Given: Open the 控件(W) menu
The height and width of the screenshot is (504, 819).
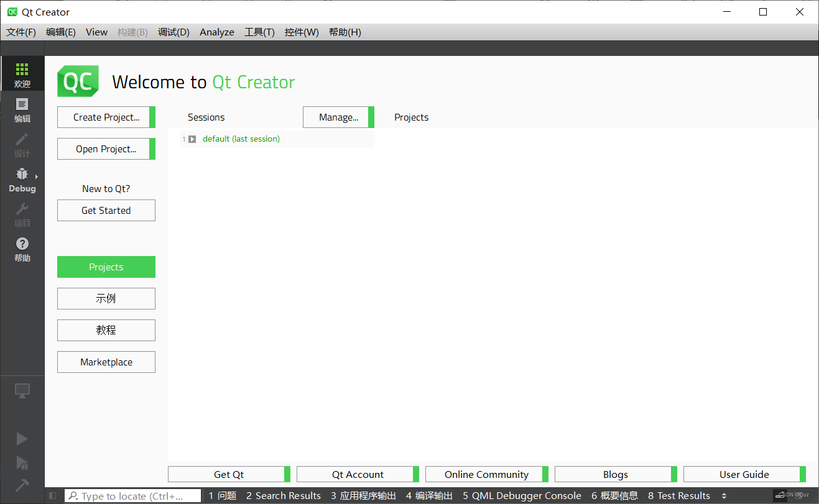Looking at the screenshot, I should click(x=302, y=32).
